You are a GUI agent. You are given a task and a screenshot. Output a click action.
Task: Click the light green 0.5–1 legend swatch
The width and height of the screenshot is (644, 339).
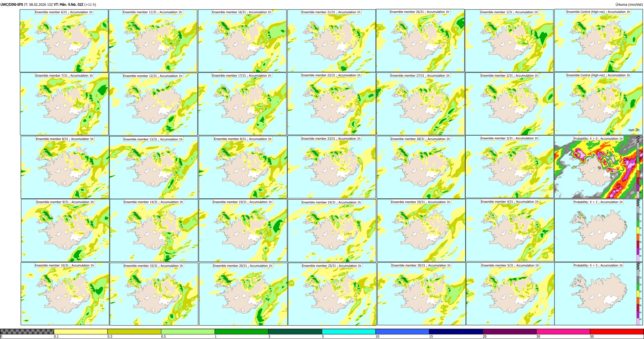[x=188, y=332]
